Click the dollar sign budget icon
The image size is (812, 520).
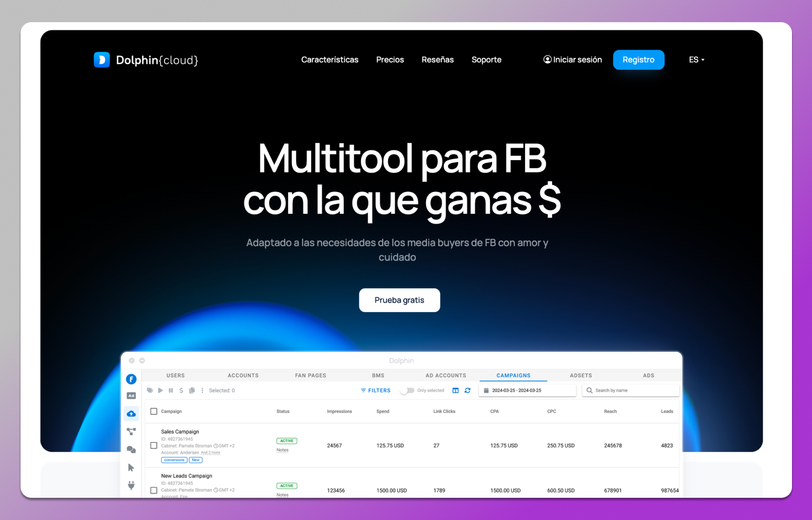181,391
